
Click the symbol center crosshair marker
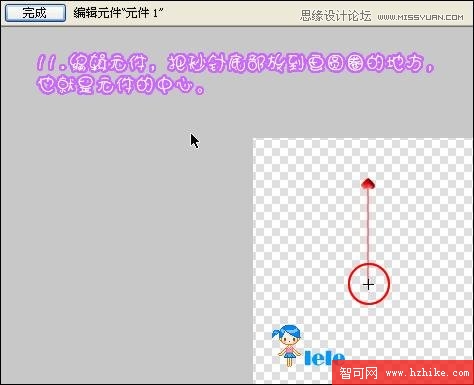click(368, 285)
